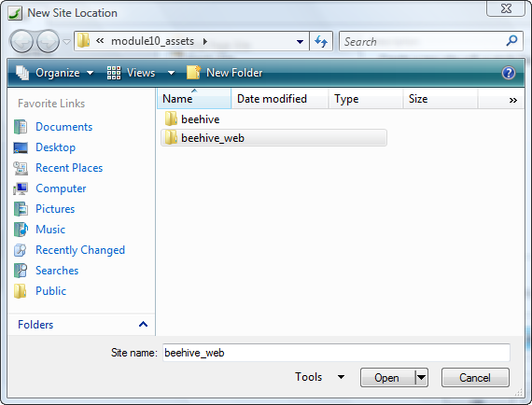Open the Tools menu
Image resolution: width=532 pixels, height=405 pixels.
(319, 377)
